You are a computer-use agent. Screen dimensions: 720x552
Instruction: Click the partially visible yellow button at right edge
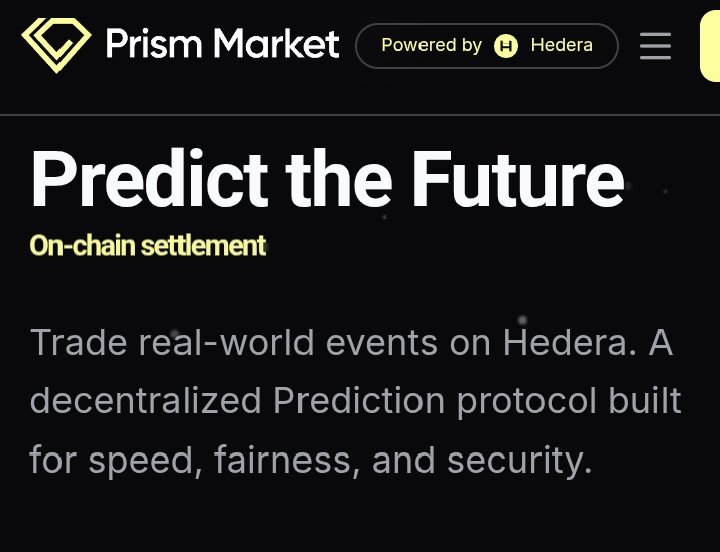709,46
